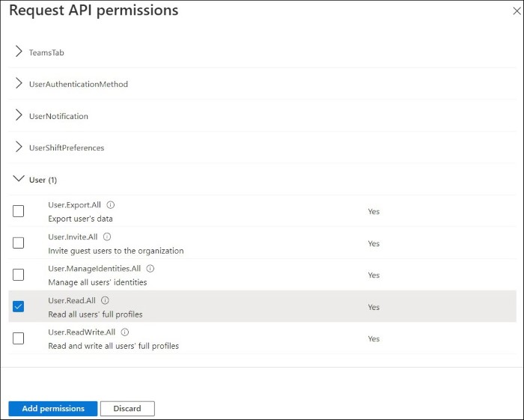Click the Request API permissions title

tap(94, 10)
